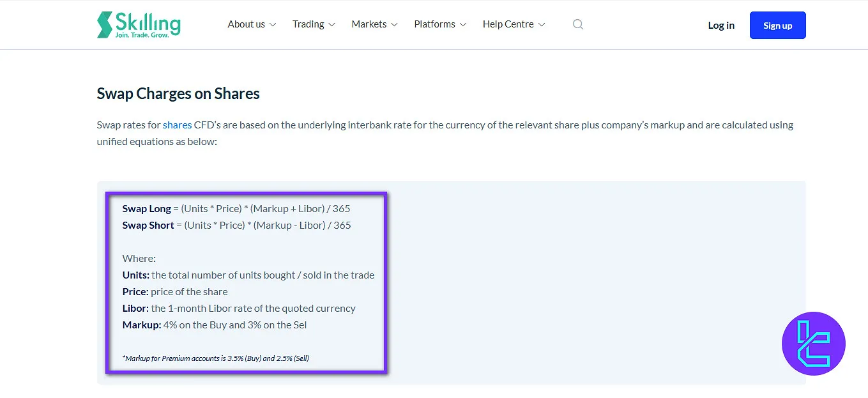The image size is (868, 398).
Task: Click the Skilling green S logo mark
Action: tap(104, 25)
